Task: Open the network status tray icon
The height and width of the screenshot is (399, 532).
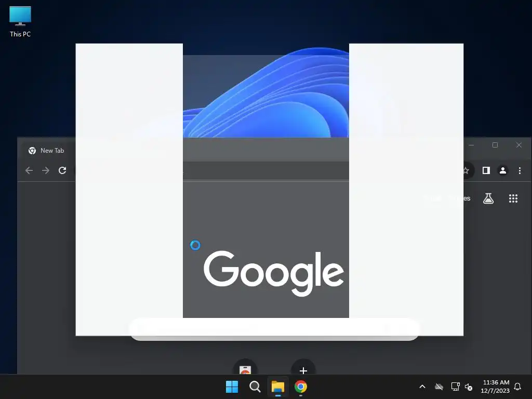Action: coord(455,387)
